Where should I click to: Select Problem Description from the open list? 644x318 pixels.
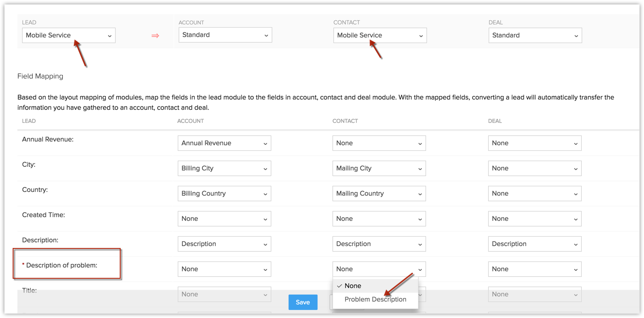(375, 299)
